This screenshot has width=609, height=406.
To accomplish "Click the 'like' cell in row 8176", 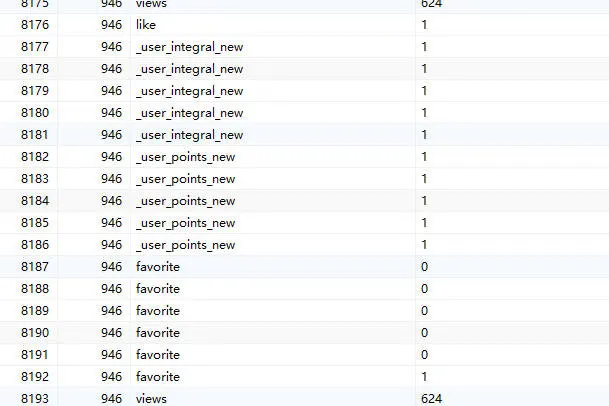I will (146, 25).
